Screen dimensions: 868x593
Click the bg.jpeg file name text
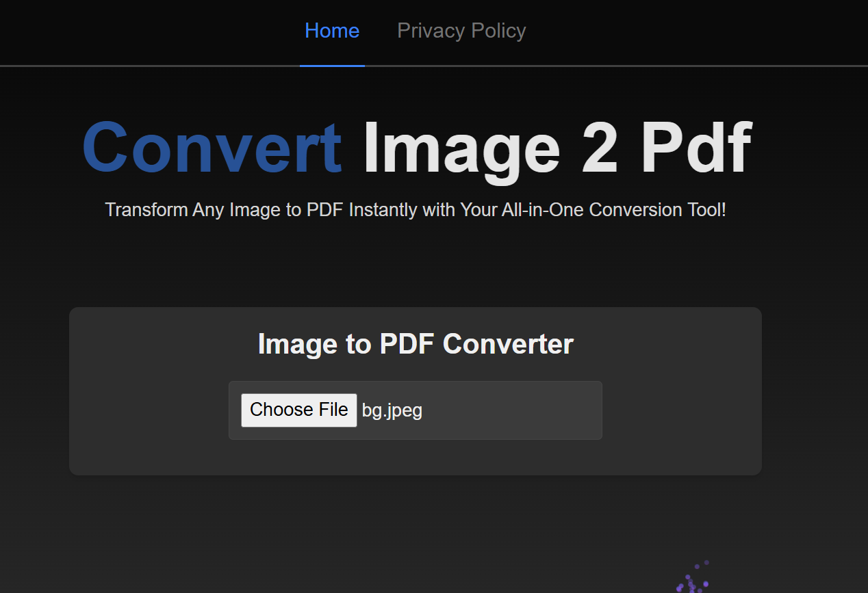click(392, 410)
